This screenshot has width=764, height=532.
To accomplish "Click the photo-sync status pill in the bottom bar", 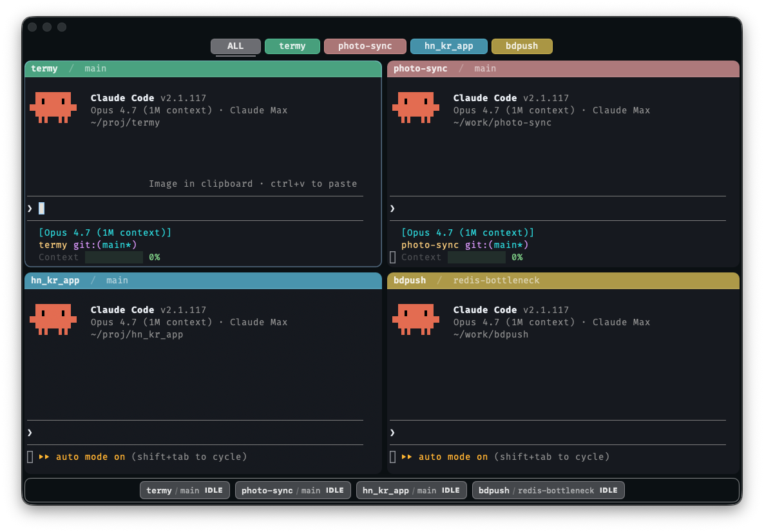I will click(x=293, y=490).
